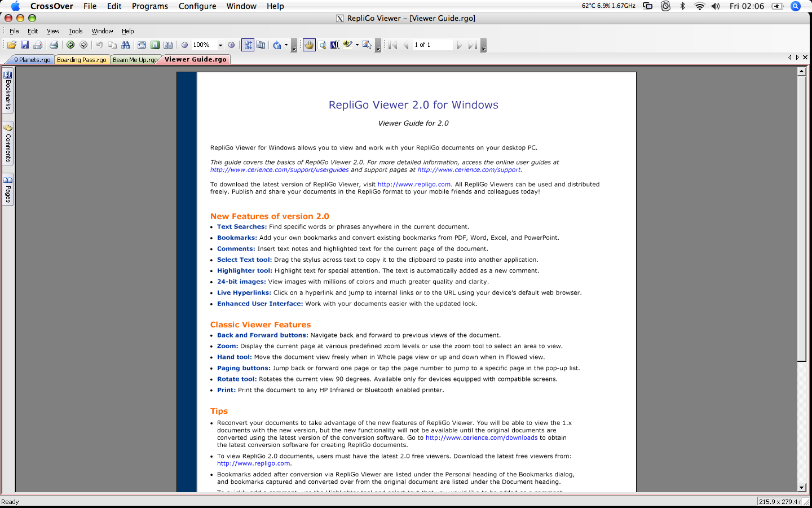Open the Comments side panel
Screen dimensions: 812x508
click(x=8, y=143)
